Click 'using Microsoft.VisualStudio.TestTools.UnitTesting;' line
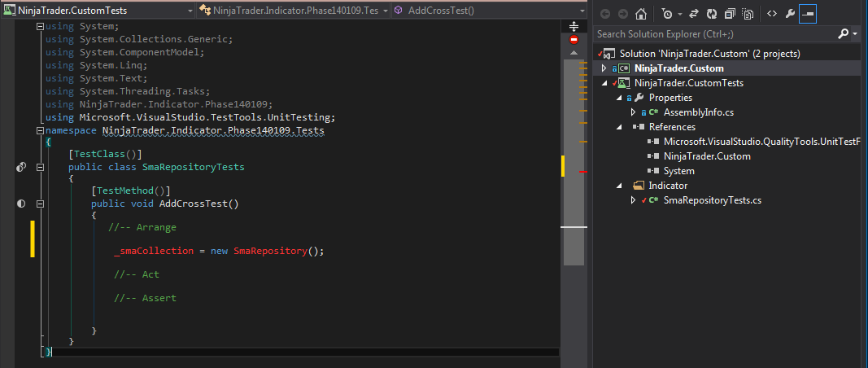Screen dimensions: 868x368 click(190, 117)
